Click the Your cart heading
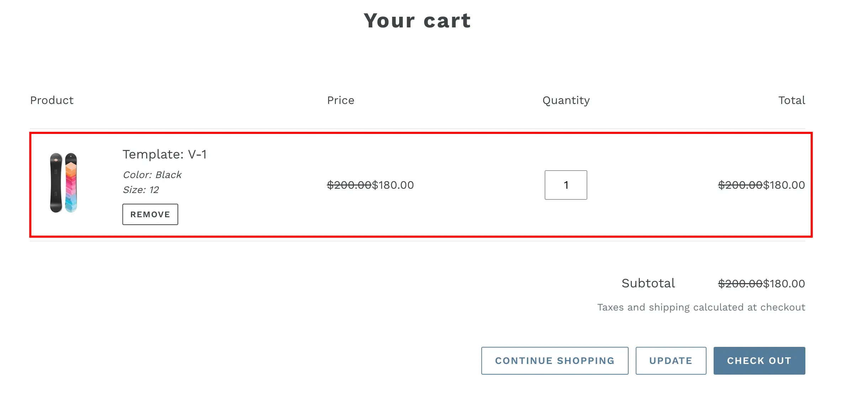The image size is (868, 396). pos(417,20)
